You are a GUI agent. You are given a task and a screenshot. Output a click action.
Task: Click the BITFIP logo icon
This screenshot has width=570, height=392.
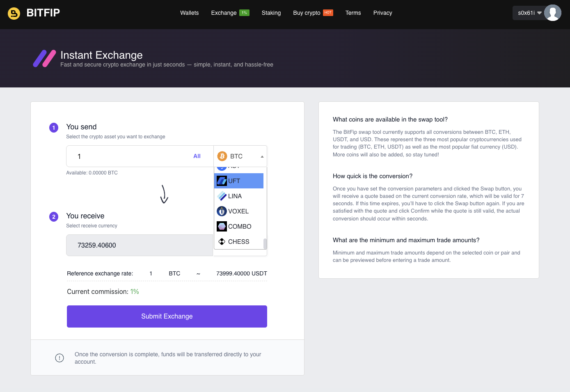(x=14, y=13)
